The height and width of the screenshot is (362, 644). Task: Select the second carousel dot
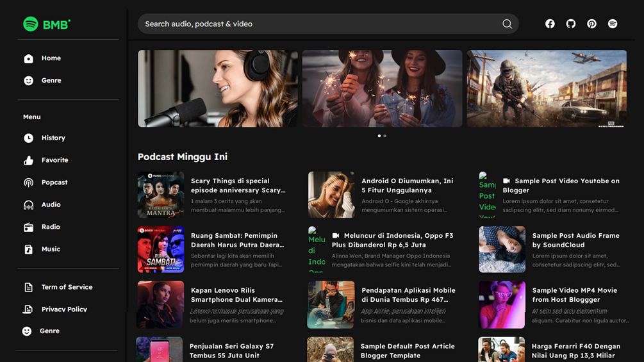[x=385, y=136]
